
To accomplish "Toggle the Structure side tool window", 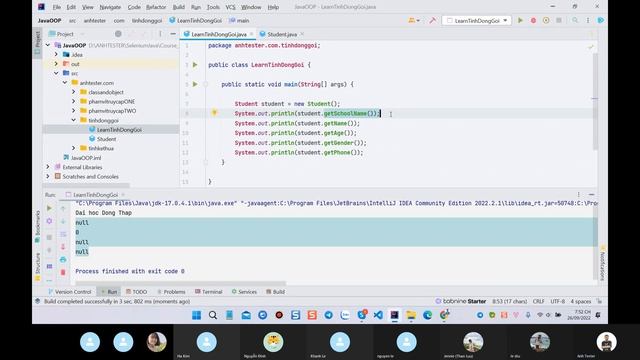I will [37, 267].
